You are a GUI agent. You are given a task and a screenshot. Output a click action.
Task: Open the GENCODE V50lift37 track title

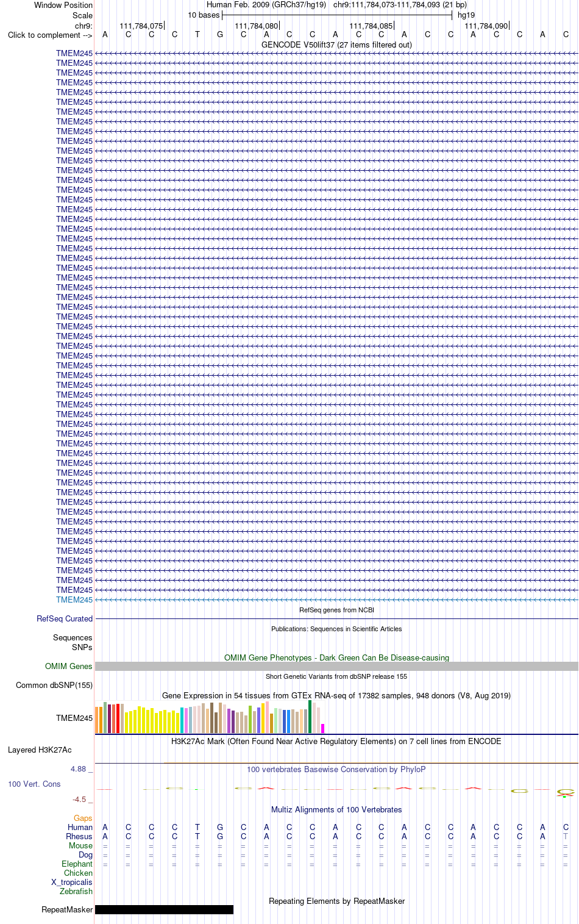(x=336, y=45)
